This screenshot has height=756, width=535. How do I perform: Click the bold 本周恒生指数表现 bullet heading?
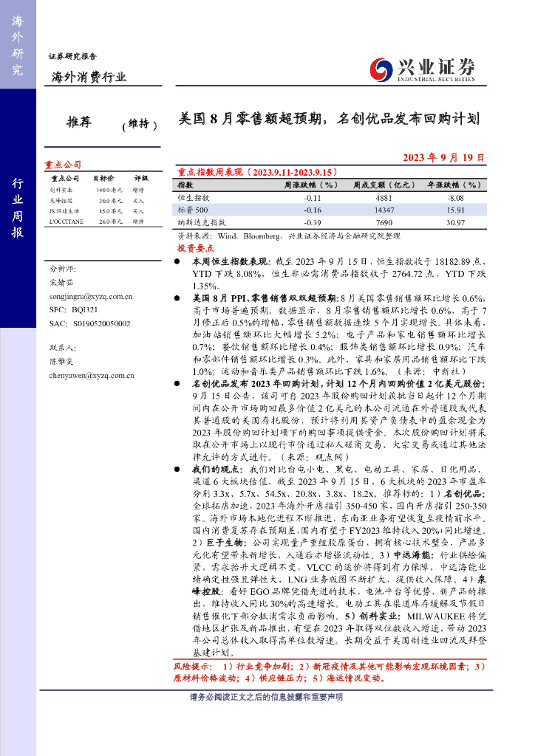point(231,262)
